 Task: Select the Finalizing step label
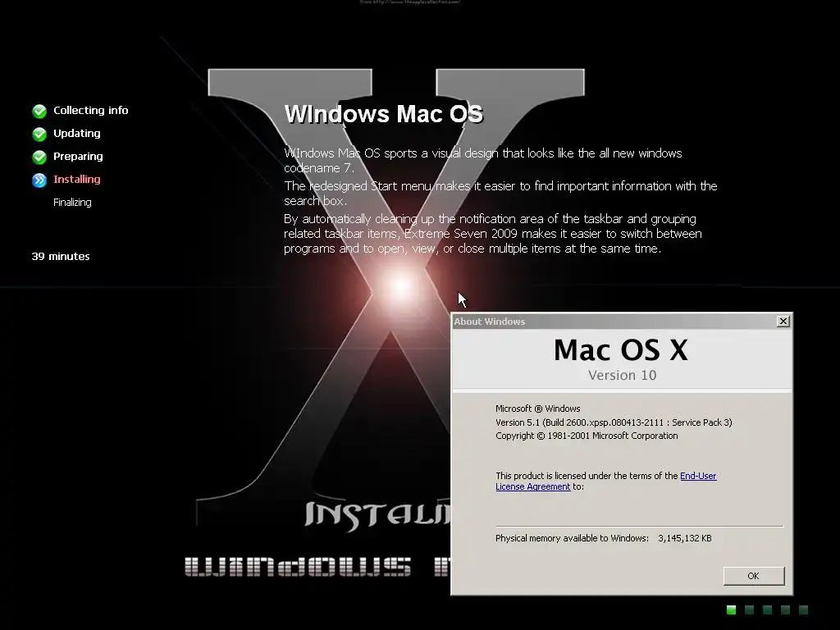click(72, 203)
